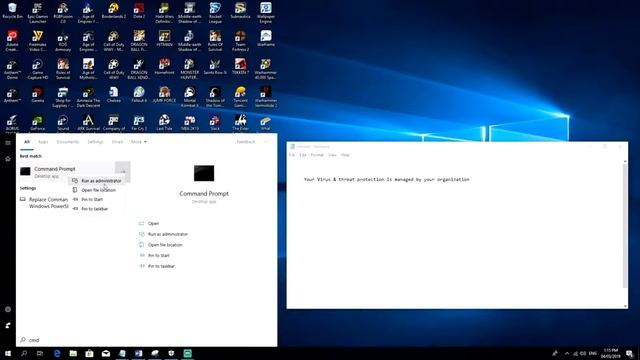Select the Age of Mythology desktop icon

tap(88, 69)
